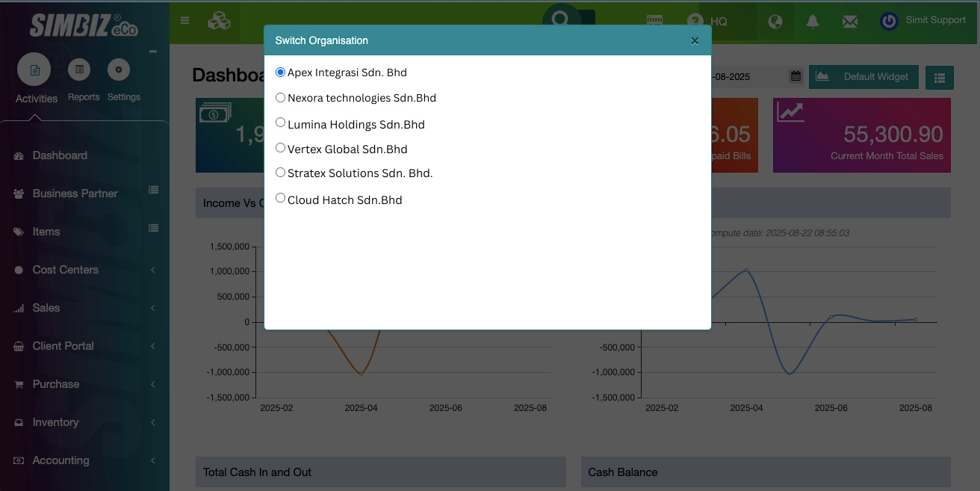Image resolution: width=980 pixels, height=491 pixels.
Task: Click the hamburger menu icon in header
Action: click(x=185, y=21)
